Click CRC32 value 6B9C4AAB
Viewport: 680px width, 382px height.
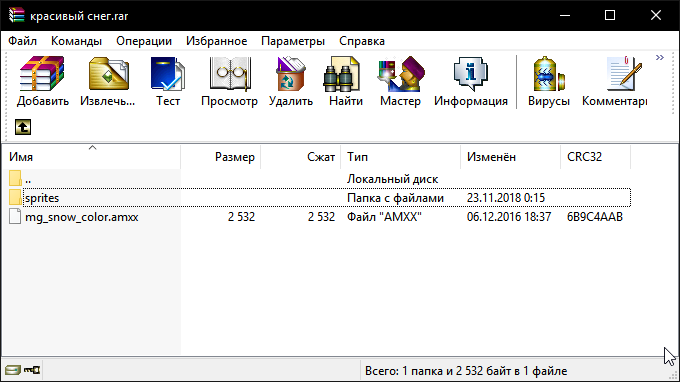595,217
